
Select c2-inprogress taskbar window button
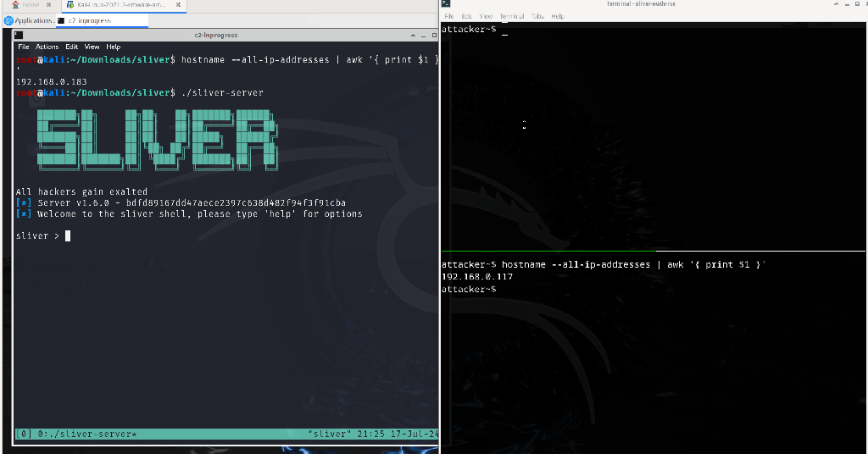[103, 20]
